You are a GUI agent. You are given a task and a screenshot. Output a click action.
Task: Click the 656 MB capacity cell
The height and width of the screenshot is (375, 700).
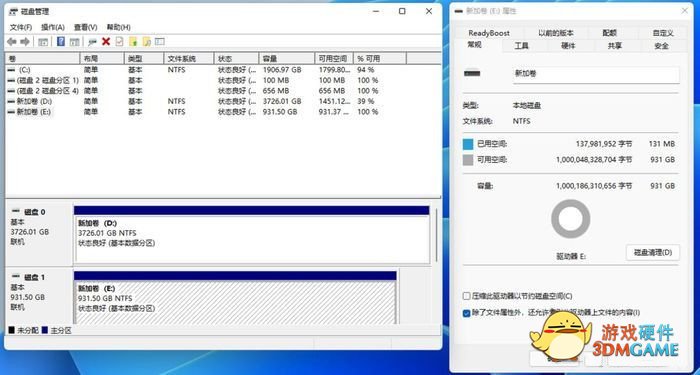point(276,91)
